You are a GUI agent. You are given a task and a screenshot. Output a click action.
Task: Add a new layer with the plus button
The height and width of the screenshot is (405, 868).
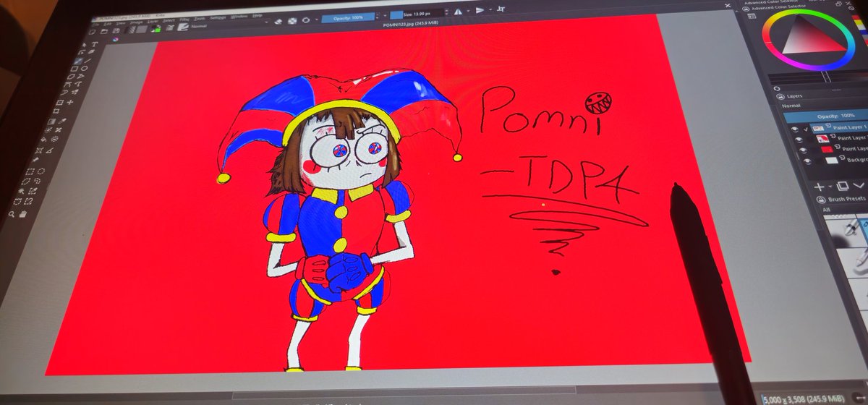(x=819, y=187)
